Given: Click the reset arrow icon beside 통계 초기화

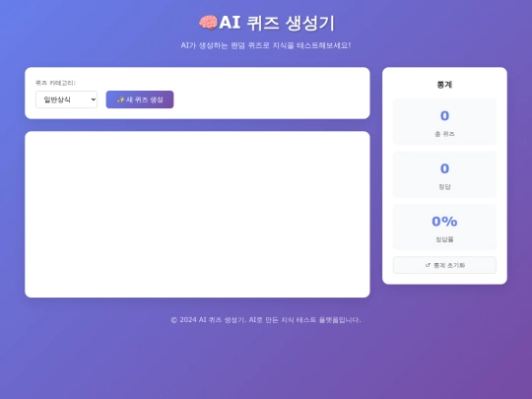Looking at the screenshot, I should coord(428,265).
